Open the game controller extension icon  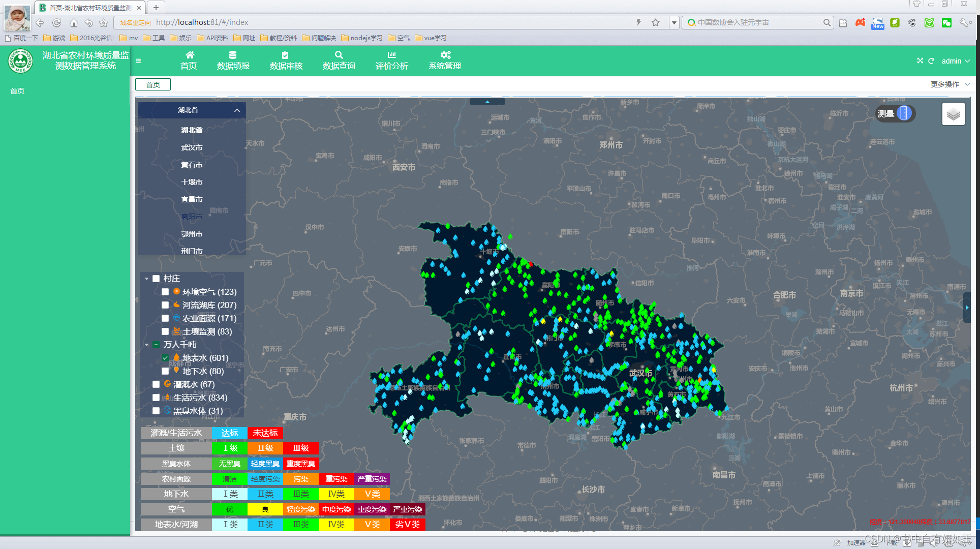click(860, 22)
